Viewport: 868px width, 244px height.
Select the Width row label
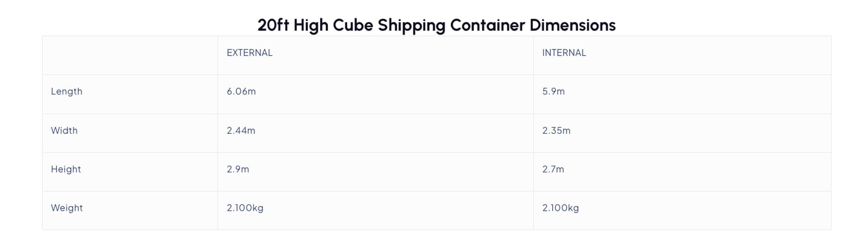click(64, 131)
